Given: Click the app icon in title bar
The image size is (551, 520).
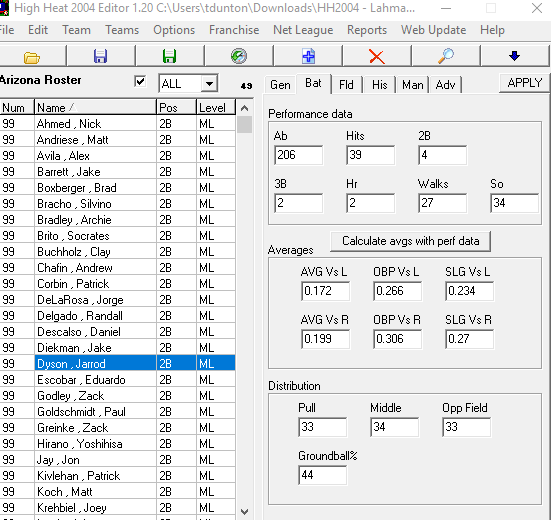Looking at the screenshot, I should pos(4,8).
